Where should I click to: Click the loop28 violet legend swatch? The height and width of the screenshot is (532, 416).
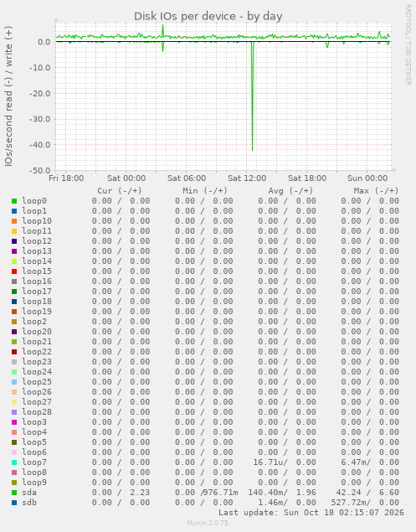tap(14, 412)
